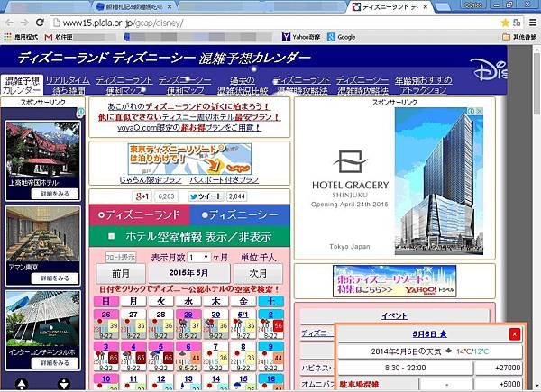Close the Disneyland browser tab
This screenshot has width=541, height=392.
[x=426, y=6]
